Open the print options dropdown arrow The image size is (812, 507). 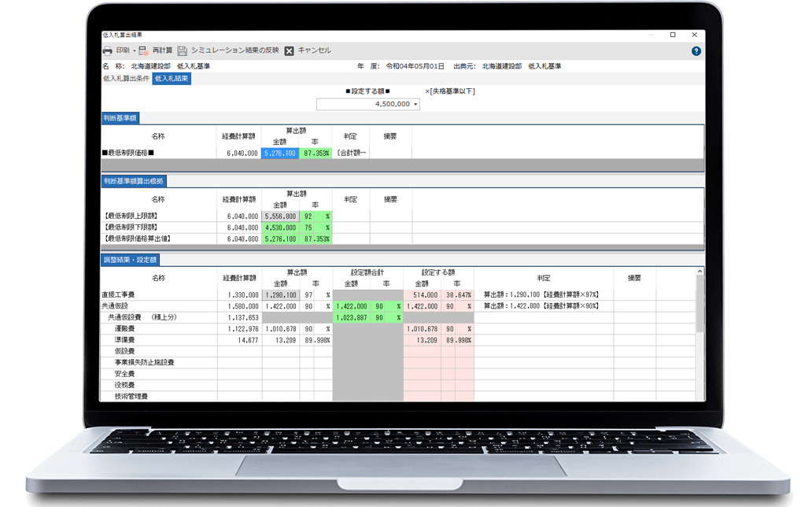click(135, 50)
